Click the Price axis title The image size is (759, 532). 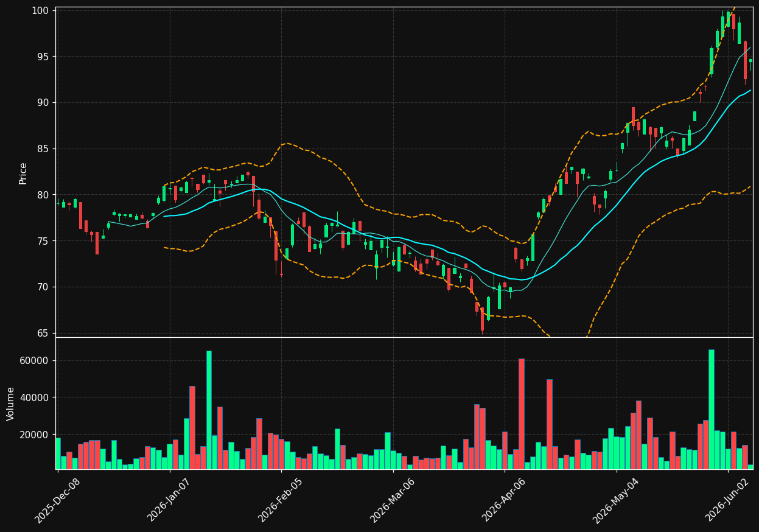click(x=23, y=173)
